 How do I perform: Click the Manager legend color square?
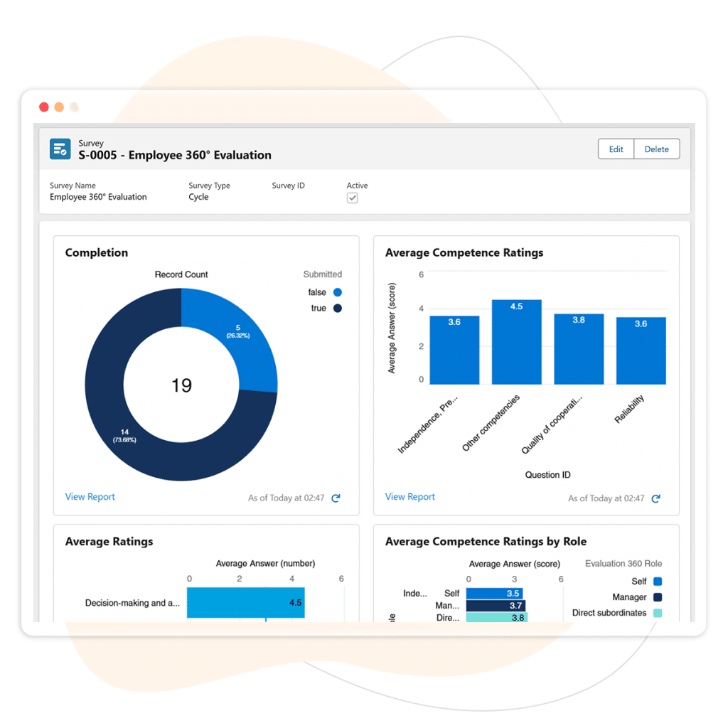pyautogui.click(x=658, y=597)
